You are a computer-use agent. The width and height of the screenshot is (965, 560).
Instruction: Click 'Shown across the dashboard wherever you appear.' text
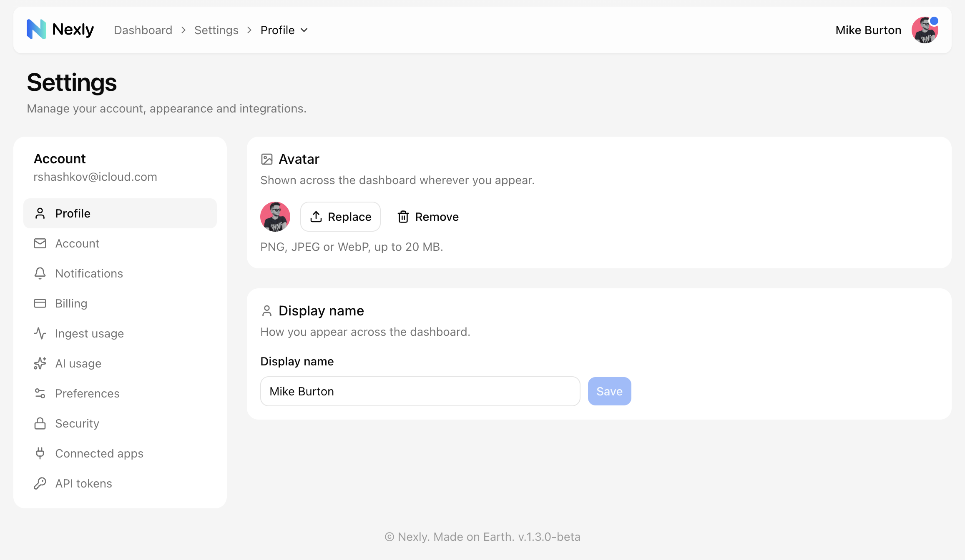pyautogui.click(x=397, y=180)
